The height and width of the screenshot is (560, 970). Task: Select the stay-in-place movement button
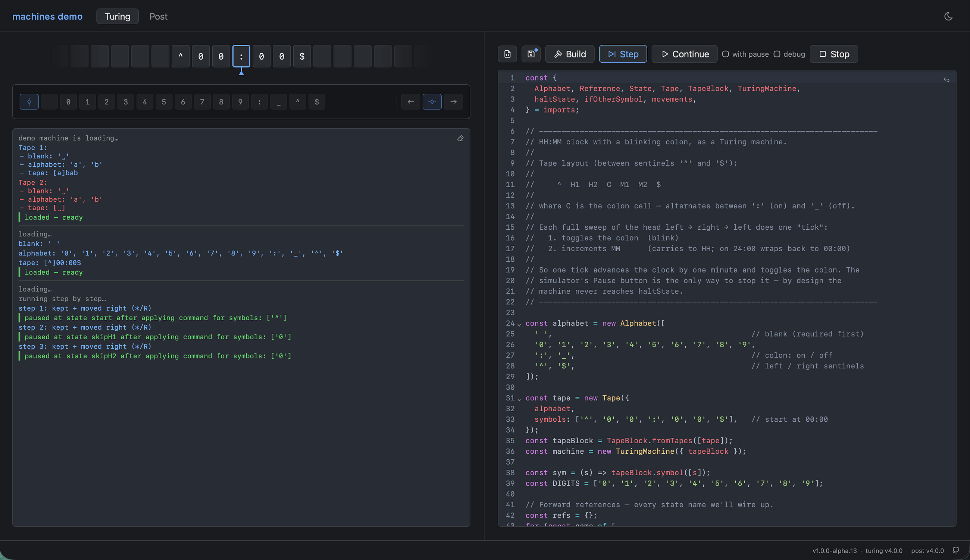432,102
